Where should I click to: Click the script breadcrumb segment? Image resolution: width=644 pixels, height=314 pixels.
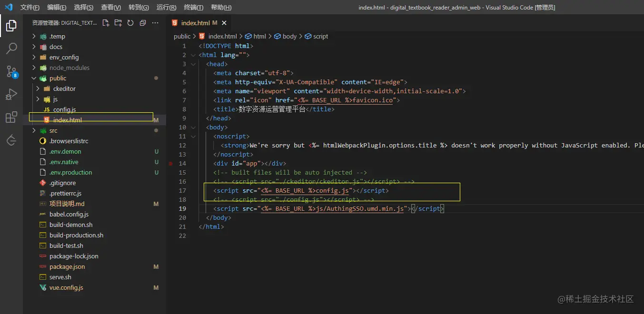point(320,36)
